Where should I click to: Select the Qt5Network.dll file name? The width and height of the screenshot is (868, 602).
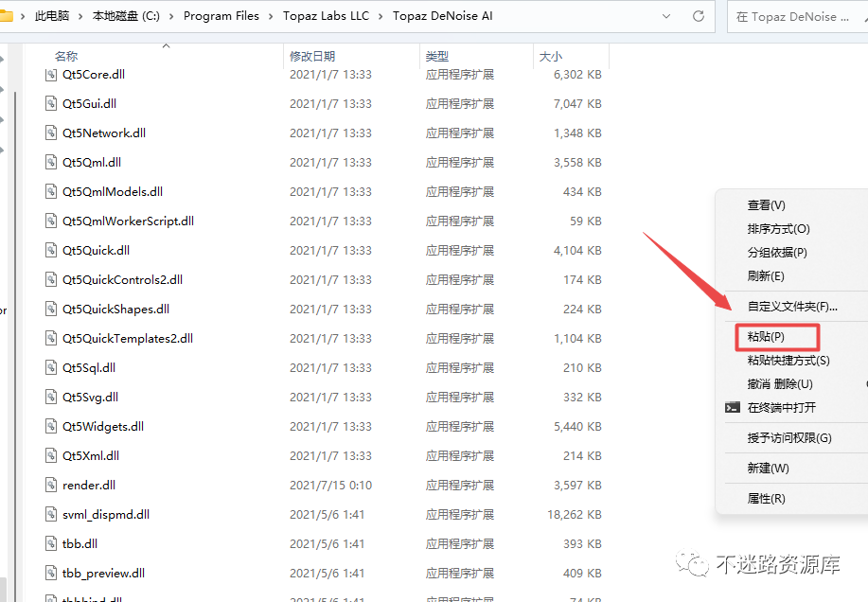pos(104,133)
